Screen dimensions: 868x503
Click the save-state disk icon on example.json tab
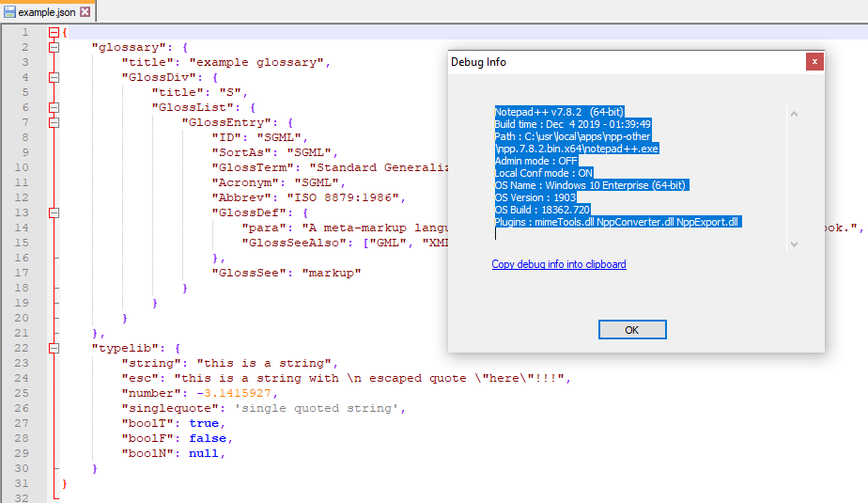click(9, 11)
